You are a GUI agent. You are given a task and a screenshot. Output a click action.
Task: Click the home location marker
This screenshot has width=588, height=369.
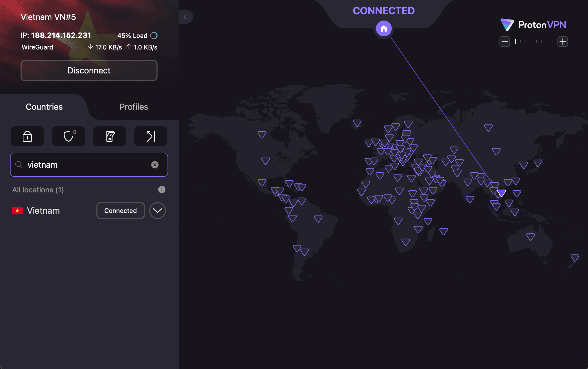click(x=384, y=28)
